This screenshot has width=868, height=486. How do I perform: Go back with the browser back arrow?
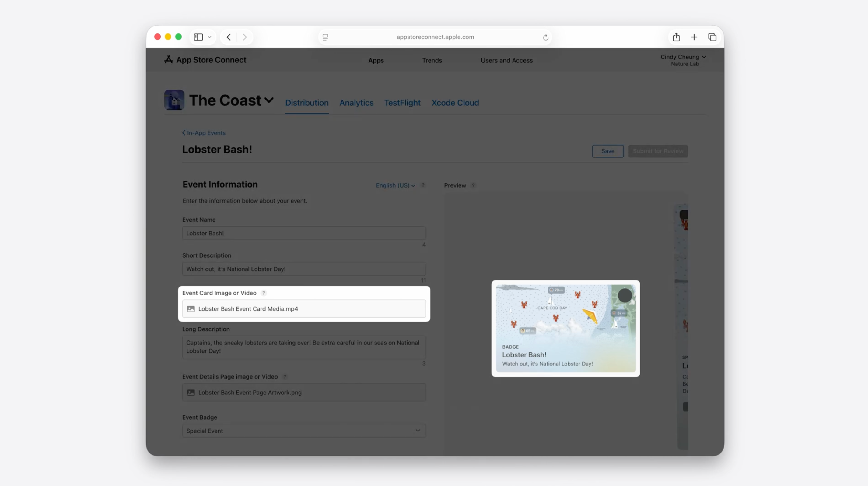[x=229, y=37]
